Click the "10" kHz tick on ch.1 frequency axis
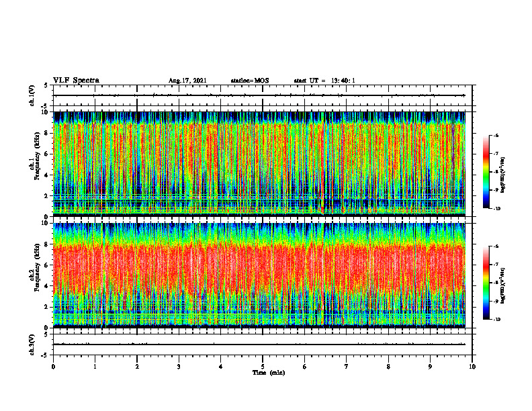Viewport: 532px width, 411px height. pos(46,112)
